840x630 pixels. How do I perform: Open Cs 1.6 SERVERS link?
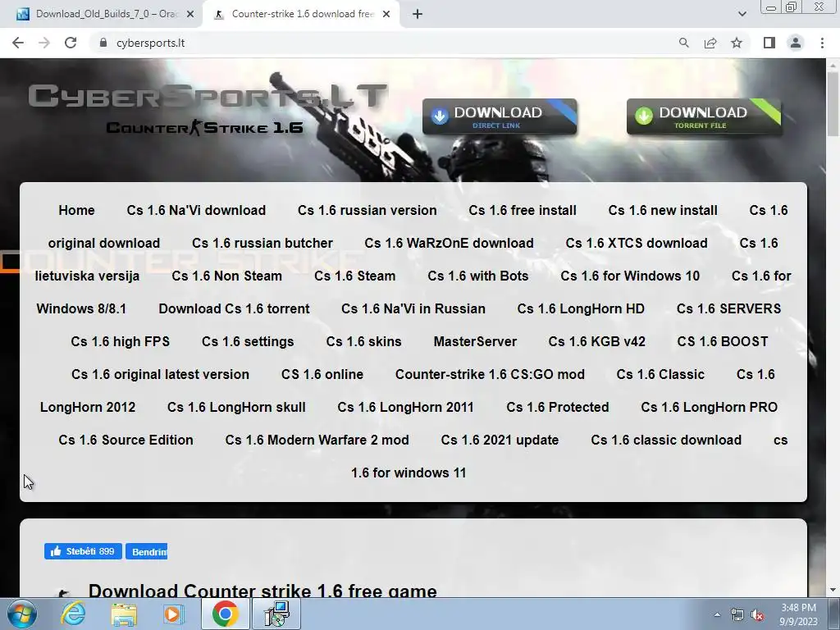pos(728,308)
